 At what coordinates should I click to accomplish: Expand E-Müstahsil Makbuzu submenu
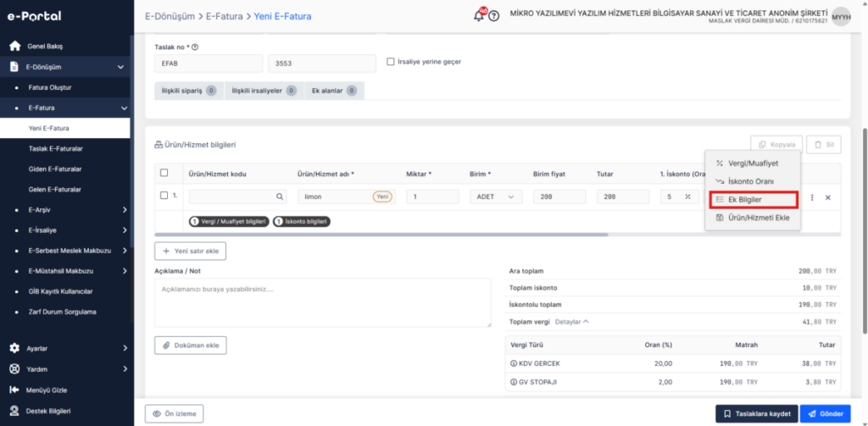pyautogui.click(x=125, y=271)
